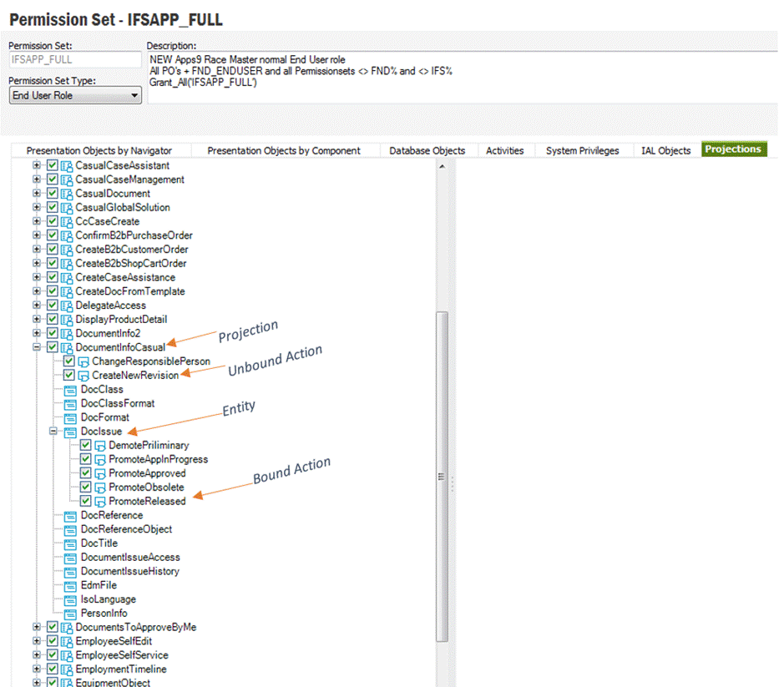Viewport: 784px width, 687px height.
Task: Click the PromoteReleased bound action icon
Action: (100, 502)
